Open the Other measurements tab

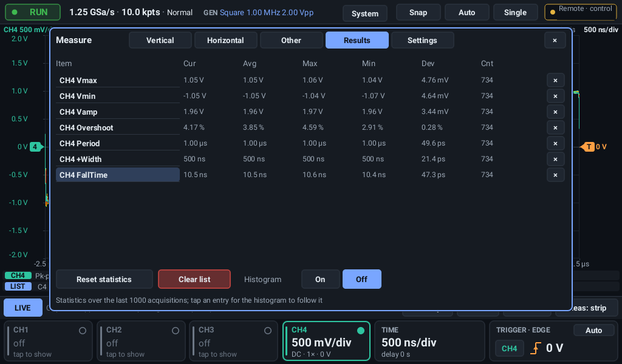[x=291, y=41]
